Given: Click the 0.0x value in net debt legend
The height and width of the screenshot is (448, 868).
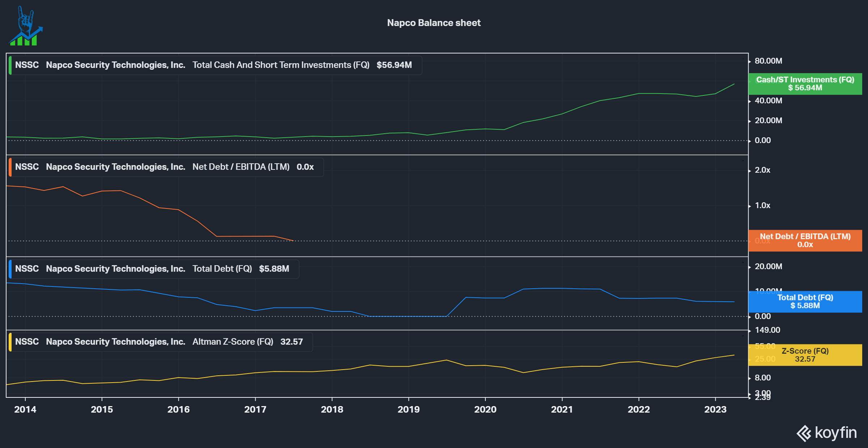Looking at the screenshot, I should 305,167.
